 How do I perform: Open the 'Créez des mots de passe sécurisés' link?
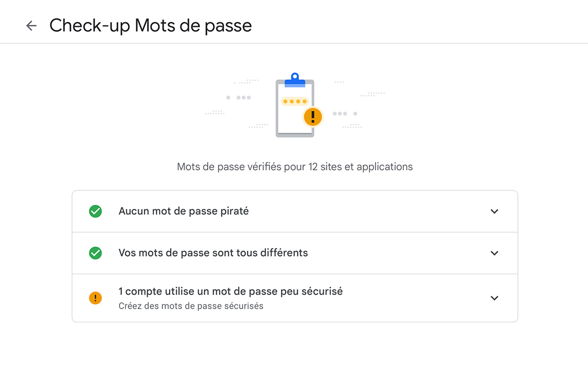point(191,306)
